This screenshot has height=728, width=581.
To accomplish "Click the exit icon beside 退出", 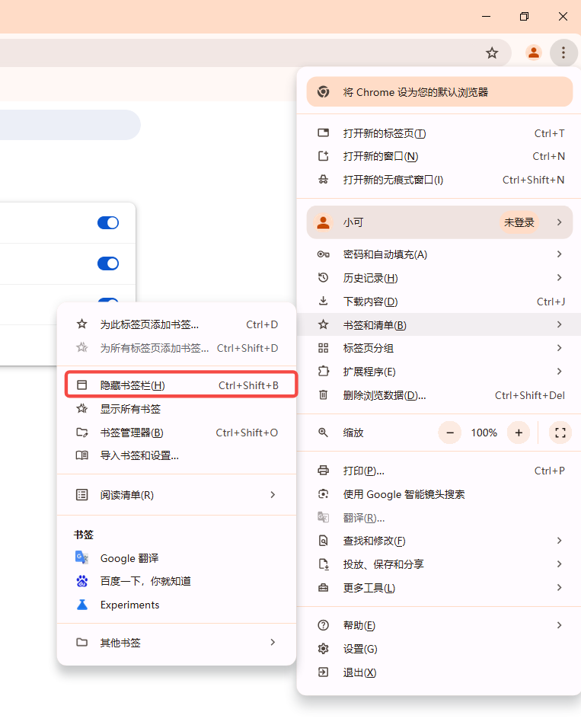I will point(323,672).
